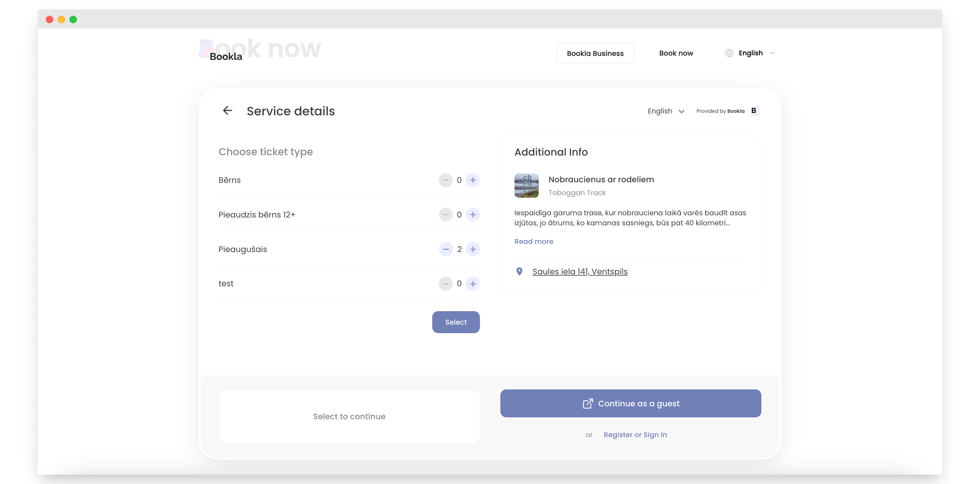Image resolution: width=980 pixels, height=484 pixels.
Task: Click the Toboggan Track thumbnail image
Action: pos(526,185)
